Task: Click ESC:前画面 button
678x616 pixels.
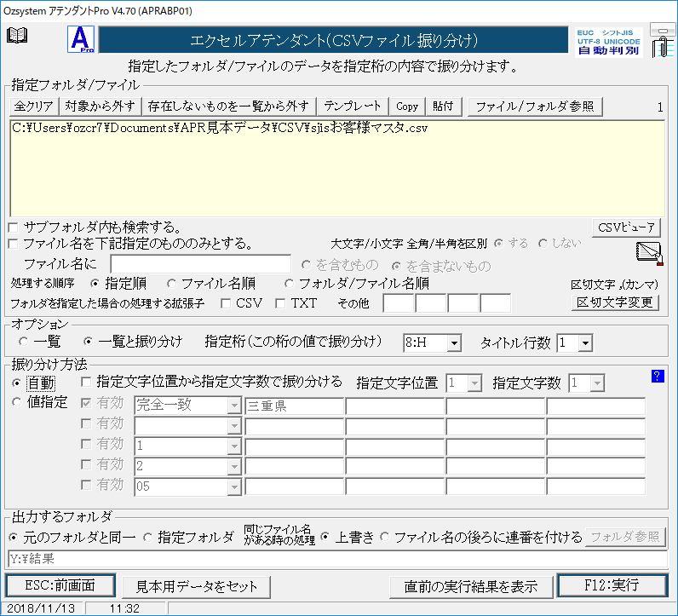Action: tap(60, 585)
